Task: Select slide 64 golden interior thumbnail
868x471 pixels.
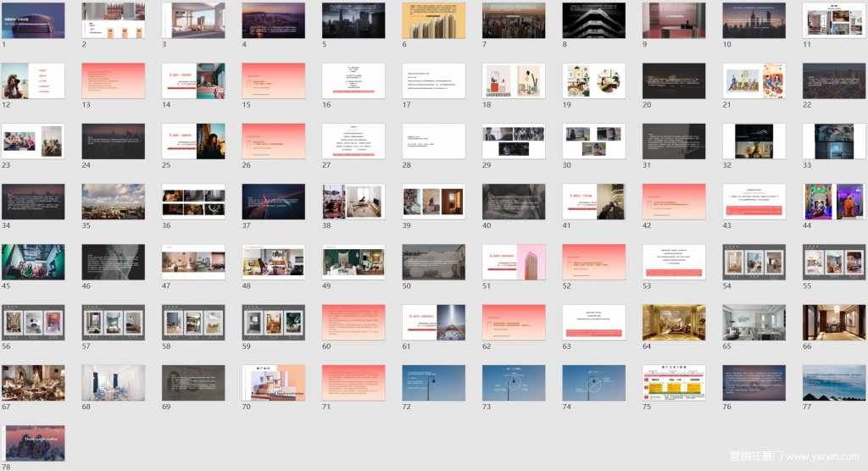Action: click(674, 322)
